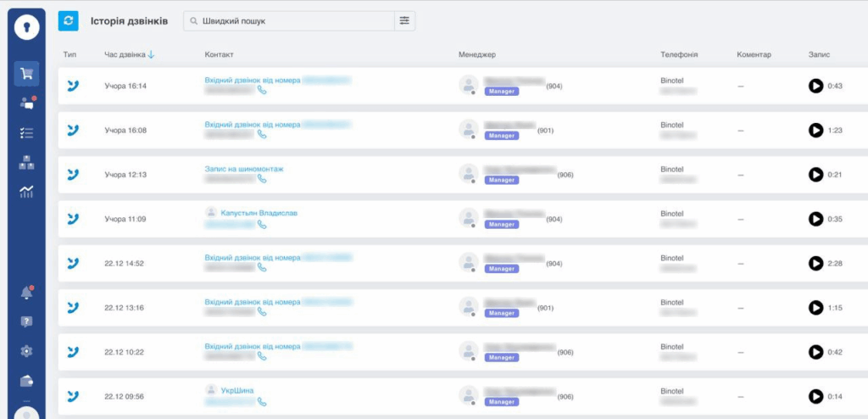The height and width of the screenshot is (419, 868).
Task: Click the keyhole logo at top left
Action: point(26,27)
